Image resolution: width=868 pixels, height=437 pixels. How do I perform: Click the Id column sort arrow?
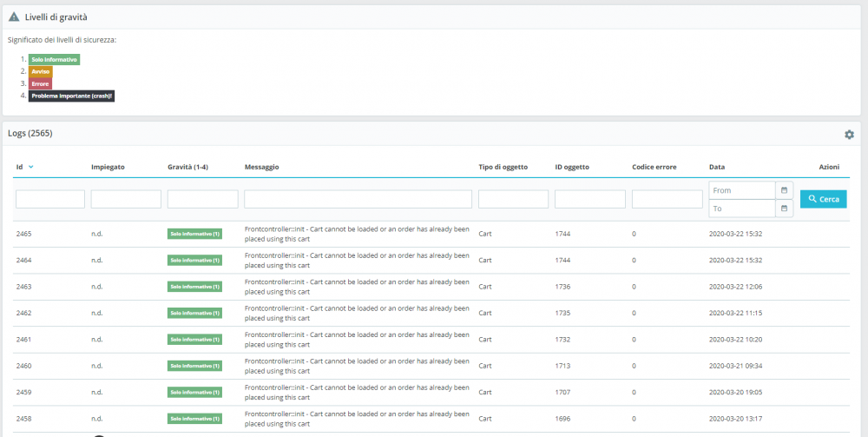click(x=31, y=167)
